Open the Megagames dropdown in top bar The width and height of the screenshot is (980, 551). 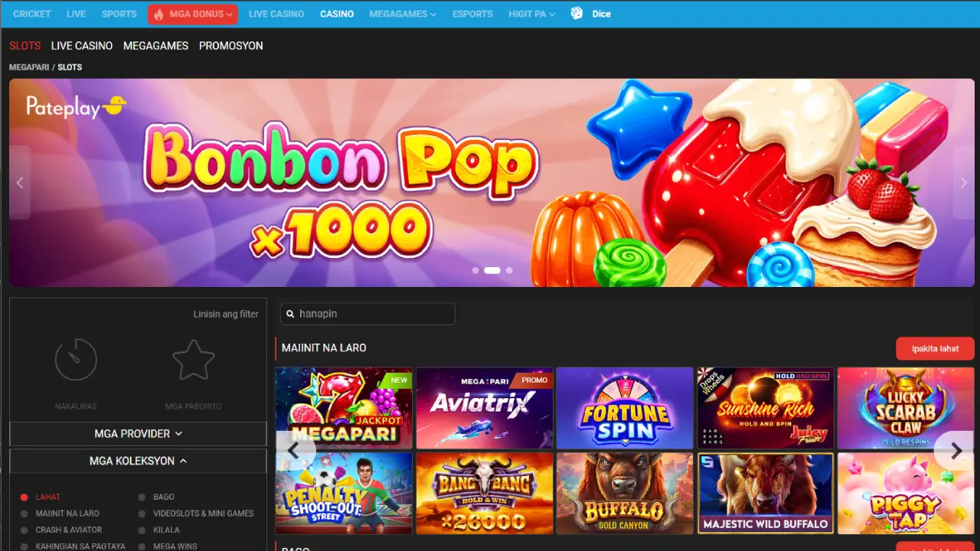(x=402, y=14)
